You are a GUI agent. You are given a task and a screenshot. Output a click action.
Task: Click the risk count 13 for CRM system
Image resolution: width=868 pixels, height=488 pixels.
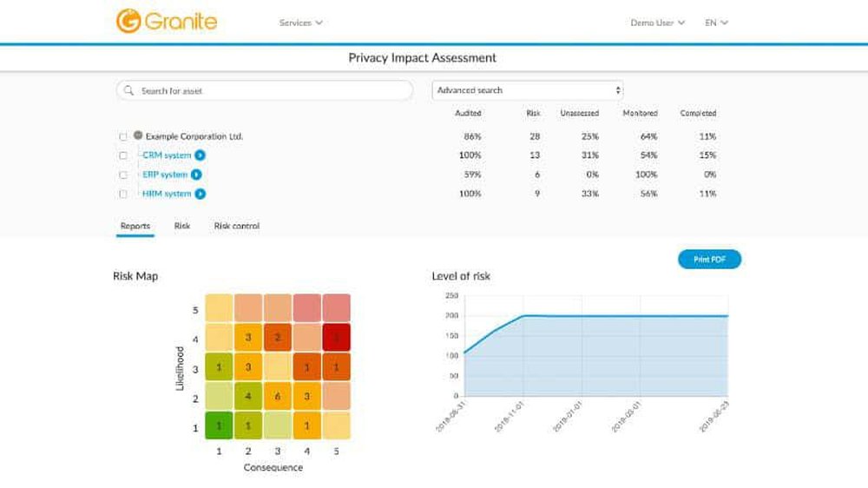pos(534,155)
